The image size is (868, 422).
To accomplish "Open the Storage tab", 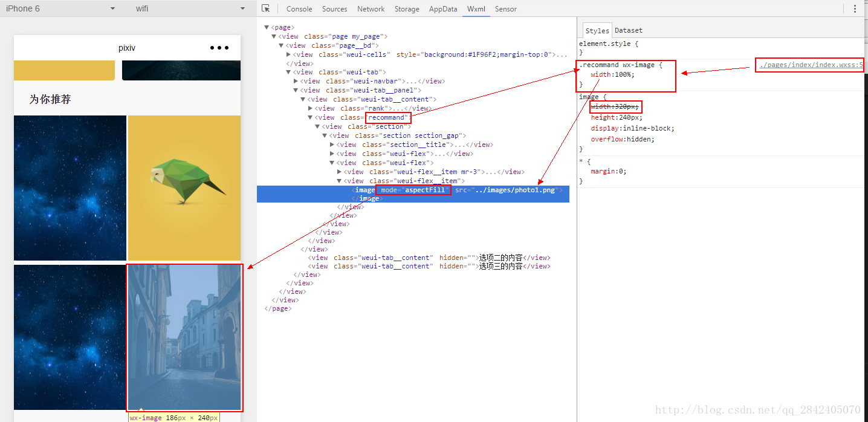I will click(407, 9).
